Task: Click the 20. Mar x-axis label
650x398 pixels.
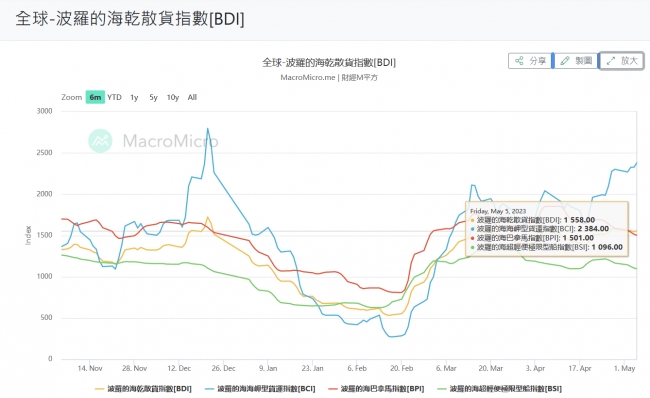Action: pyautogui.click(x=491, y=368)
